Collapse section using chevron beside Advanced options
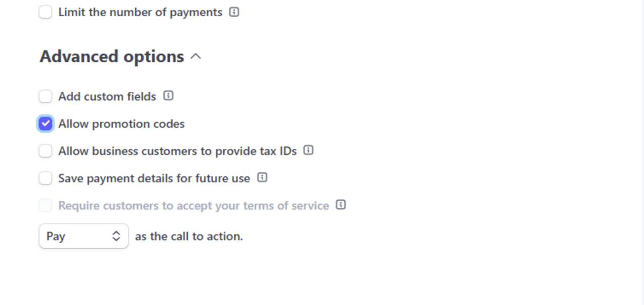The width and height of the screenshot is (644, 305). tap(196, 56)
